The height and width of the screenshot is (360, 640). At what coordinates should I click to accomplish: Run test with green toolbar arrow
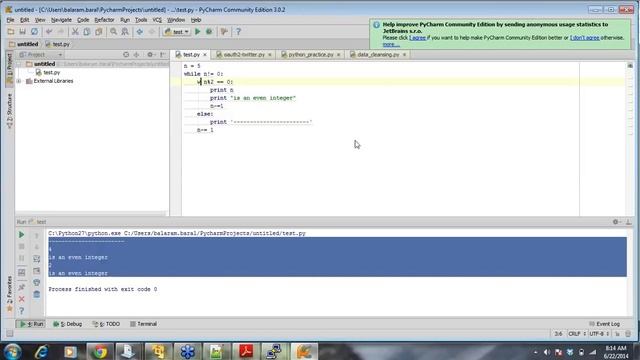point(198,31)
